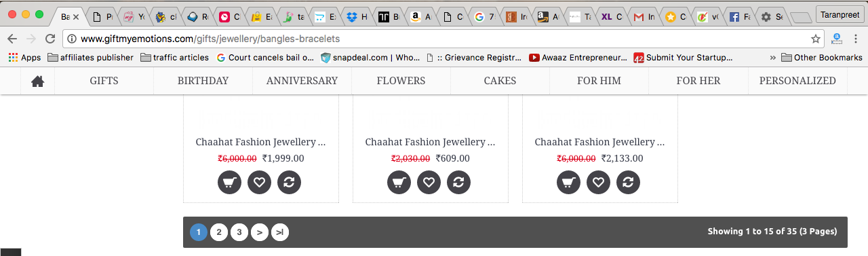
Task: Add the ₹609.00 bracelet to wishlist
Action: pos(429,182)
